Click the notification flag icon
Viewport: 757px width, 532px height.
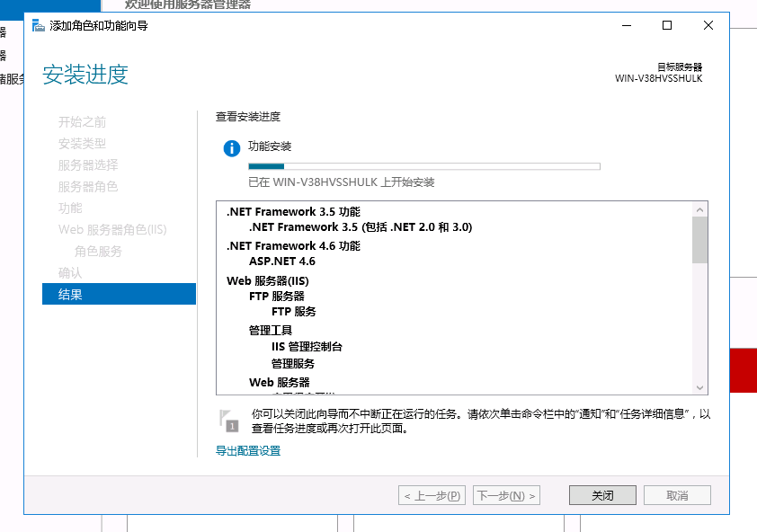229,421
